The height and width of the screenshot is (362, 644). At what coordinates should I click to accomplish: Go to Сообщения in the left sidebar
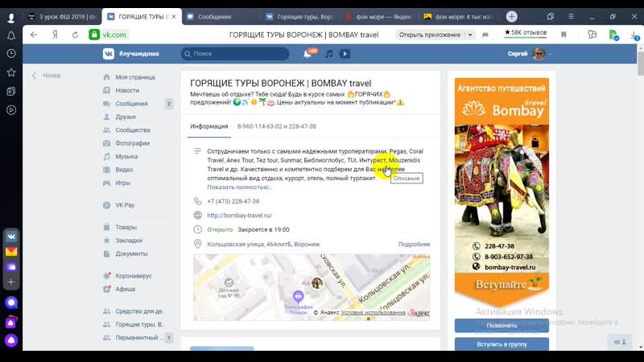131,104
